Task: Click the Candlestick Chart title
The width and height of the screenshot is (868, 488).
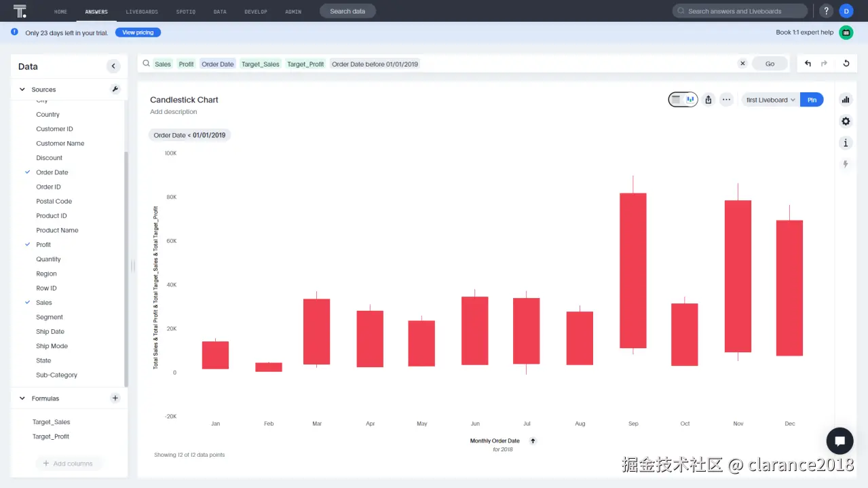Action: coord(184,100)
